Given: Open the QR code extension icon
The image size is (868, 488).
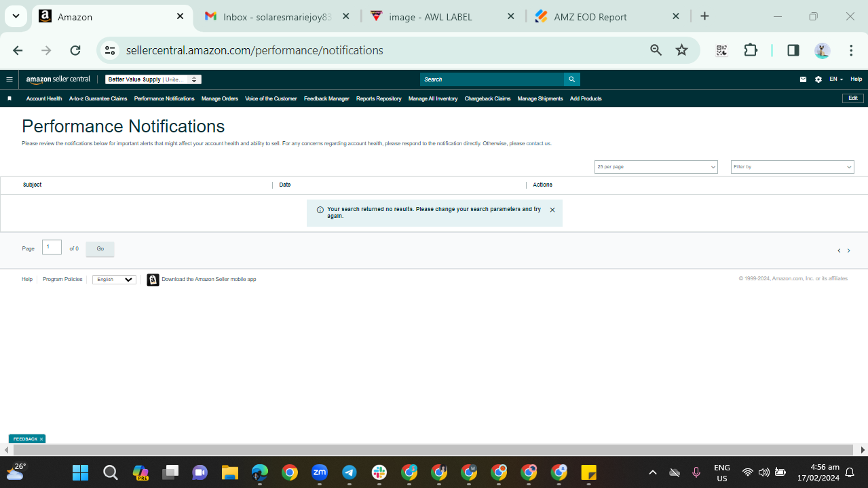Looking at the screenshot, I should (x=721, y=50).
